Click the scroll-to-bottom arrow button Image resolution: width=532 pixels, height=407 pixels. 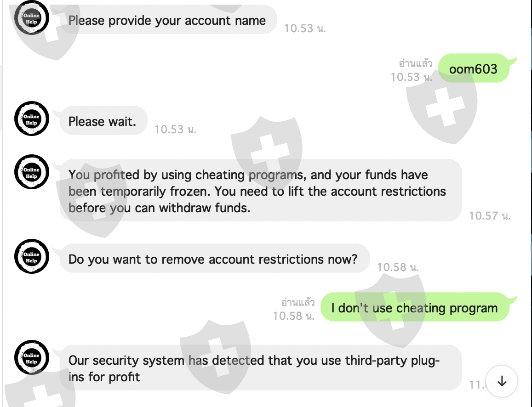tap(502, 381)
